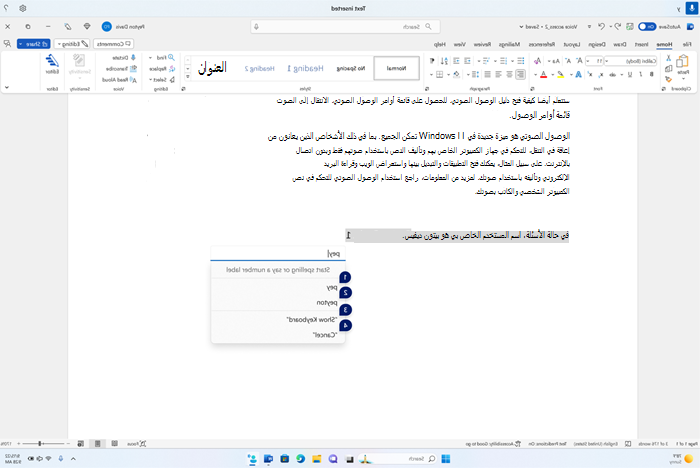Click the voice access microphone button
Viewport: 700px width, 468px height.
coord(692,8)
